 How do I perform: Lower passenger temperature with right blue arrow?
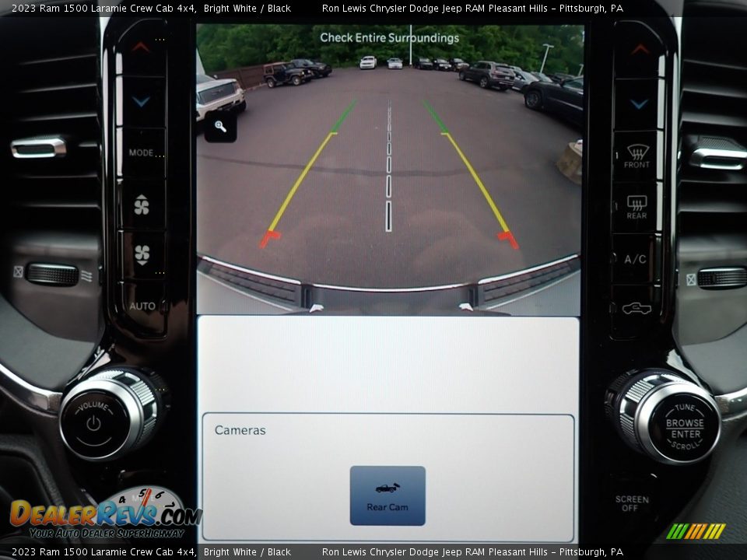coord(639,103)
